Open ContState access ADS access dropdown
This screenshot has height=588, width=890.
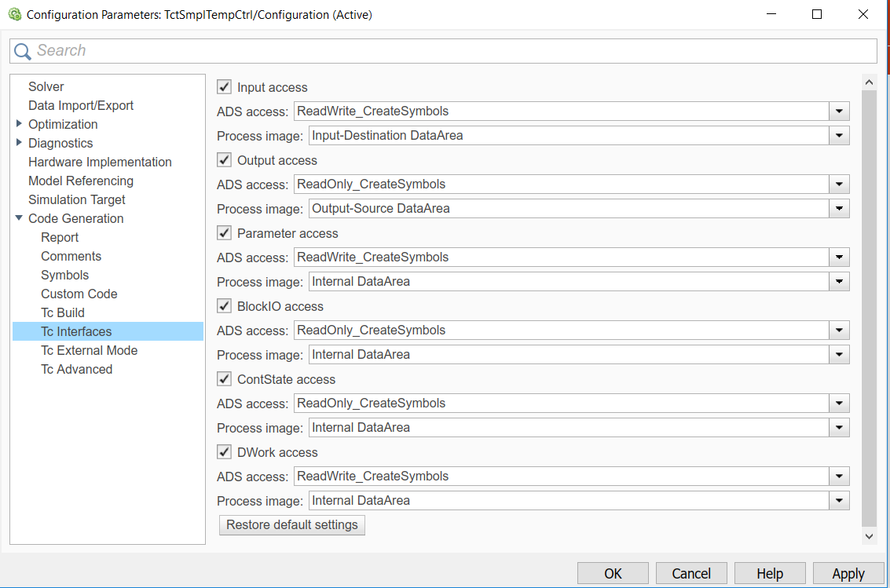pos(839,404)
